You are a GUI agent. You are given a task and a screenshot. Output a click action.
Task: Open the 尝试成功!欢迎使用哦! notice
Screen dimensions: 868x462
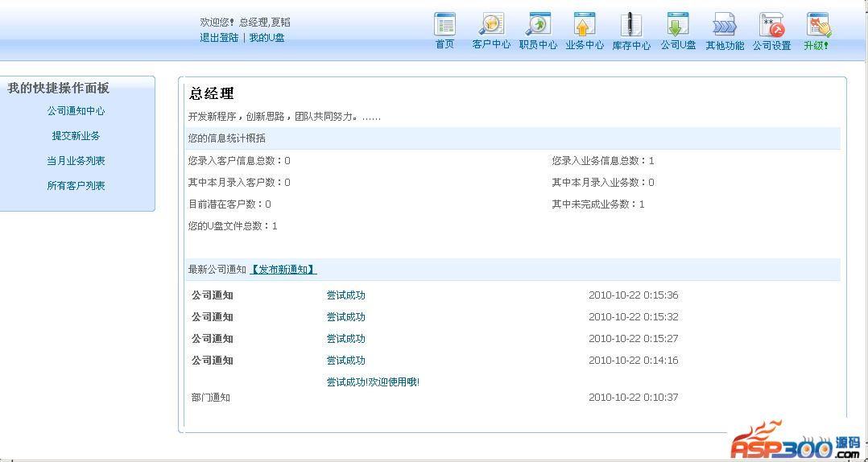coord(373,382)
